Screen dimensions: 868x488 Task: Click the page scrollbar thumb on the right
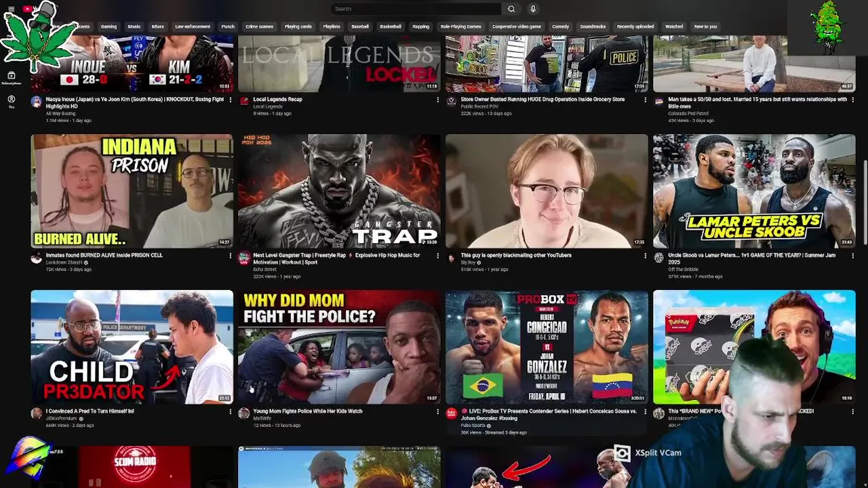tap(865, 202)
